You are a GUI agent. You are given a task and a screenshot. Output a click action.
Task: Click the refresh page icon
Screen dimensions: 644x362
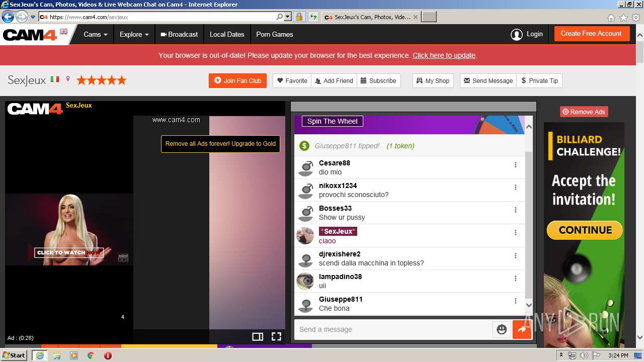pyautogui.click(x=313, y=17)
